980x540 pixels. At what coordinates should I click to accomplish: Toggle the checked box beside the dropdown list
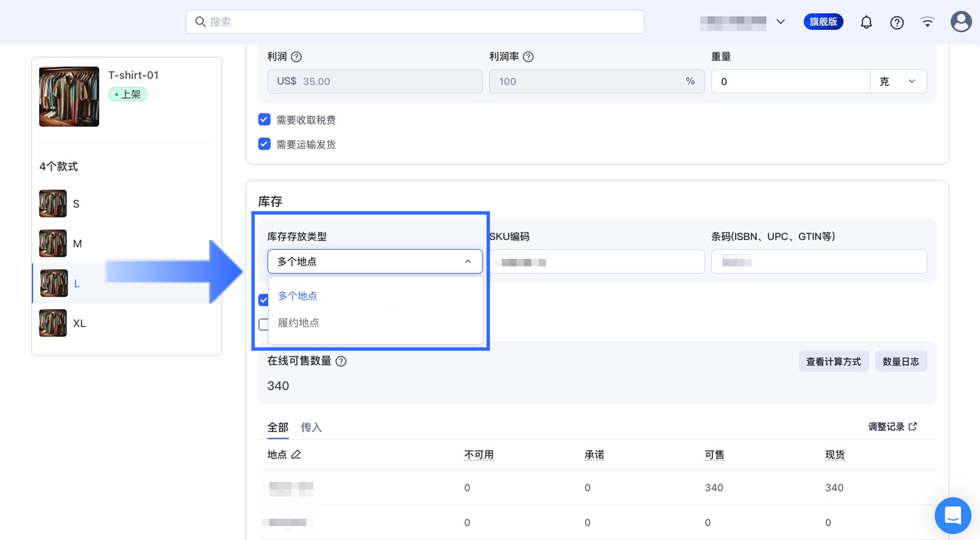pyautogui.click(x=263, y=300)
